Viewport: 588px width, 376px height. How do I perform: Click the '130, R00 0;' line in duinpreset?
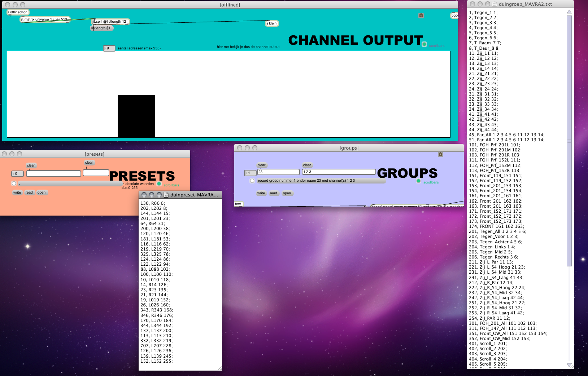[x=152, y=203]
